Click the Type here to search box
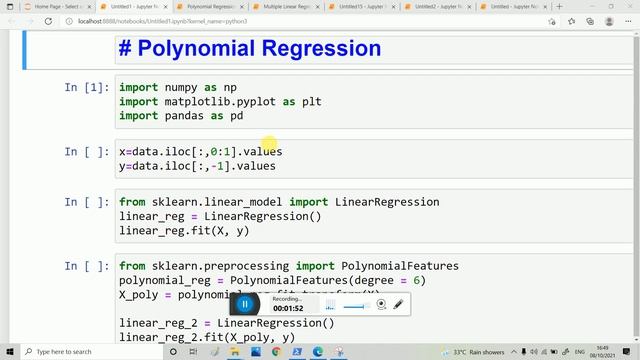This screenshot has width=640, height=360. point(91,351)
